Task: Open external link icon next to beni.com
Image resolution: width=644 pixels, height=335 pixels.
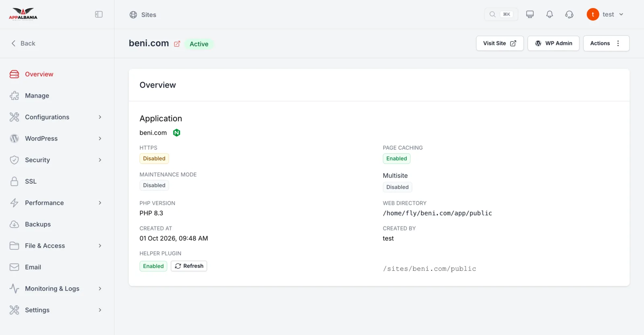Action: [x=177, y=44]
